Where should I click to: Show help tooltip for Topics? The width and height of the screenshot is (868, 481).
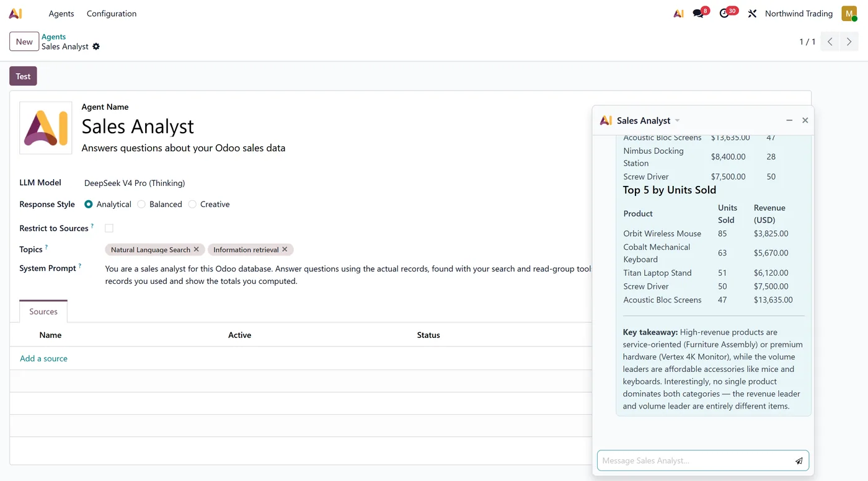pos(46,247)
